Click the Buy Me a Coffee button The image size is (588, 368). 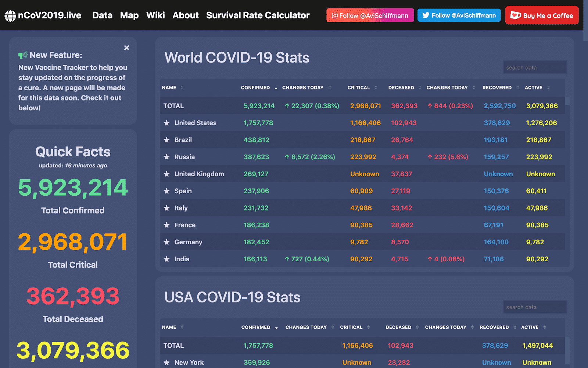(x=542, y=15)
